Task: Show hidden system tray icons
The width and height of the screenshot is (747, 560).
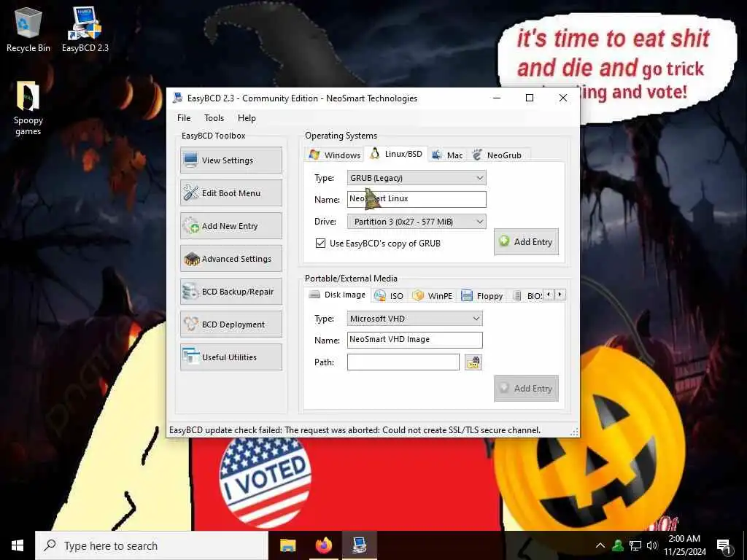Action: (600, 545)
